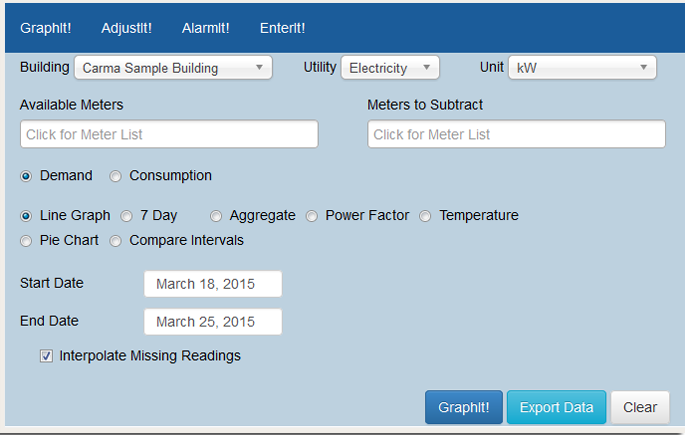The width and height of the screenshot is (688, 435).
Task: Choose the Power Factor option
Action: (312, 216)
